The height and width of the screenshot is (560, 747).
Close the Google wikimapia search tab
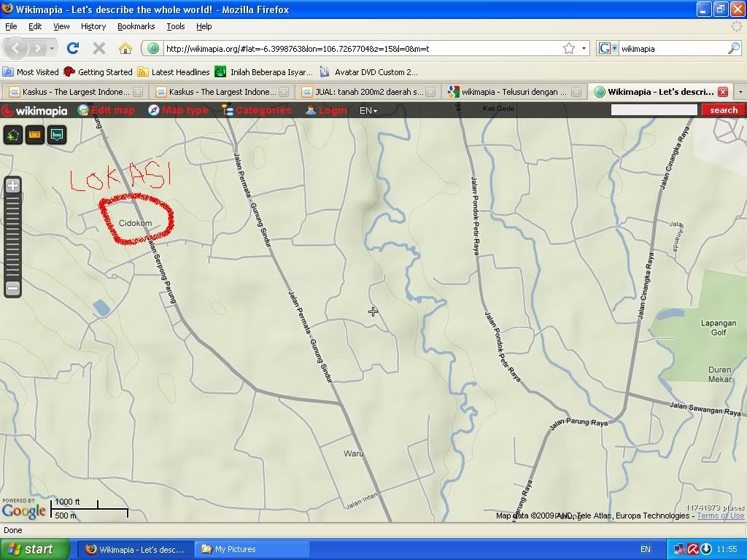point(576,92)
